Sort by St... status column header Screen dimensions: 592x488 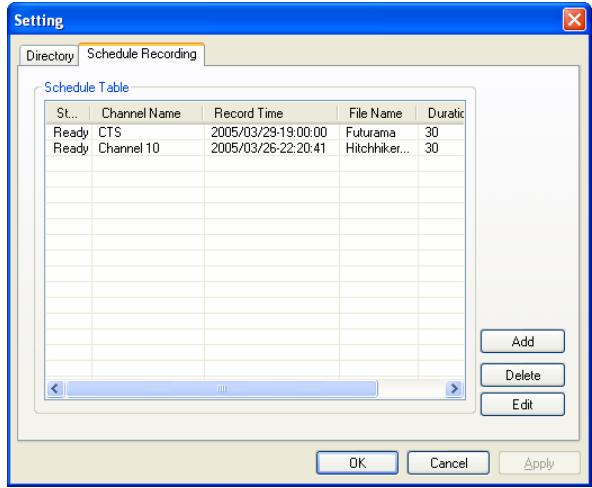[68, 113]
